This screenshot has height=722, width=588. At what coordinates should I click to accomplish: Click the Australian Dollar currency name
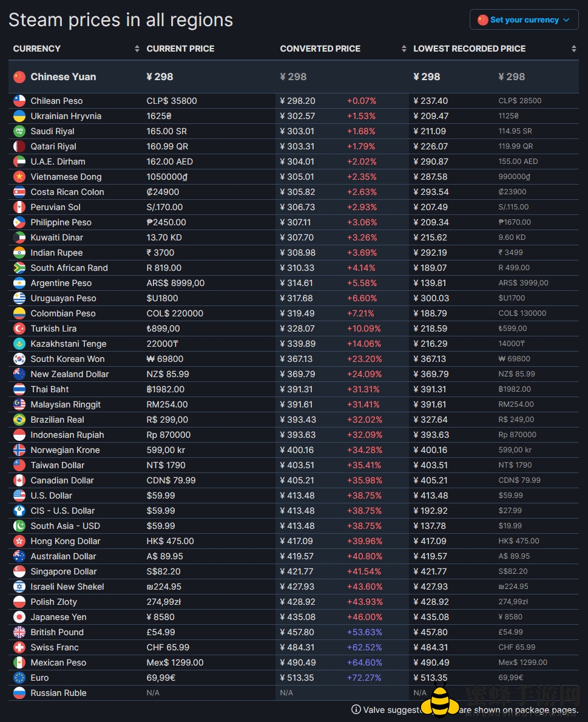click(64, 556)
